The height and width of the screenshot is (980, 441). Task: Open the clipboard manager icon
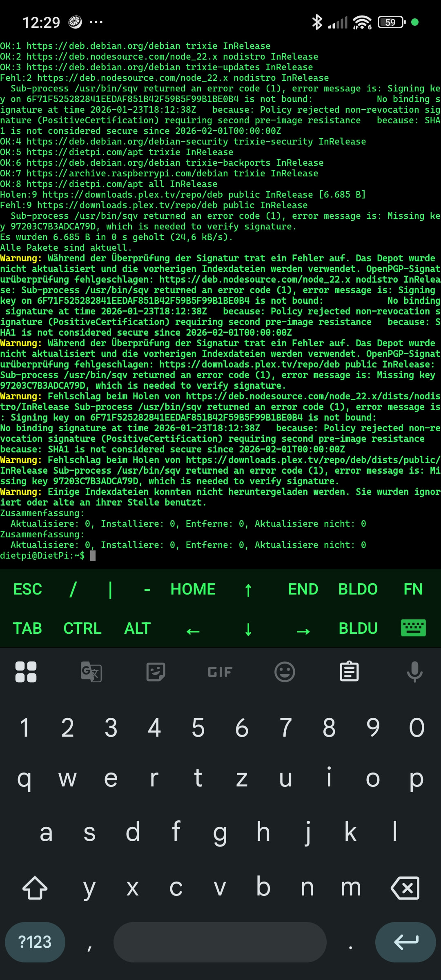350,672
